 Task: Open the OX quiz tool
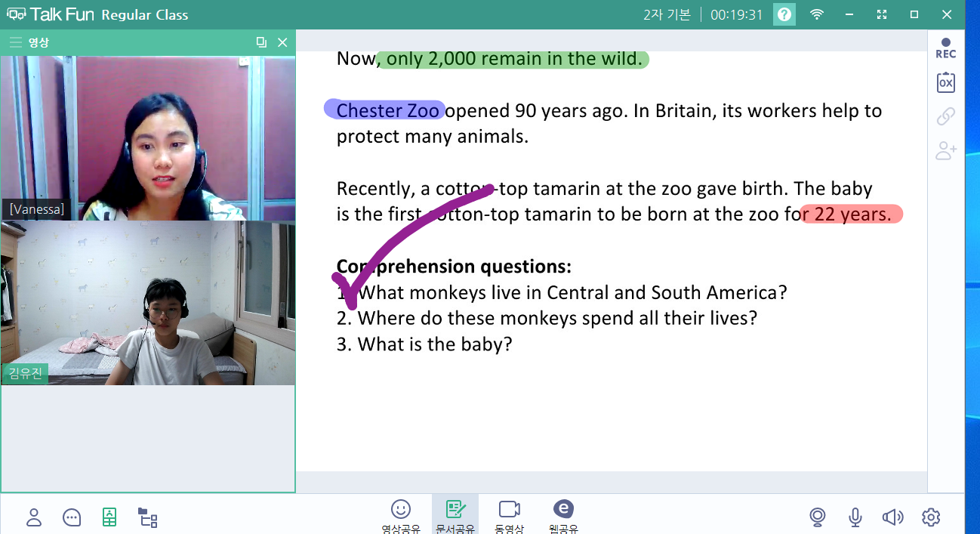[945, 82]
